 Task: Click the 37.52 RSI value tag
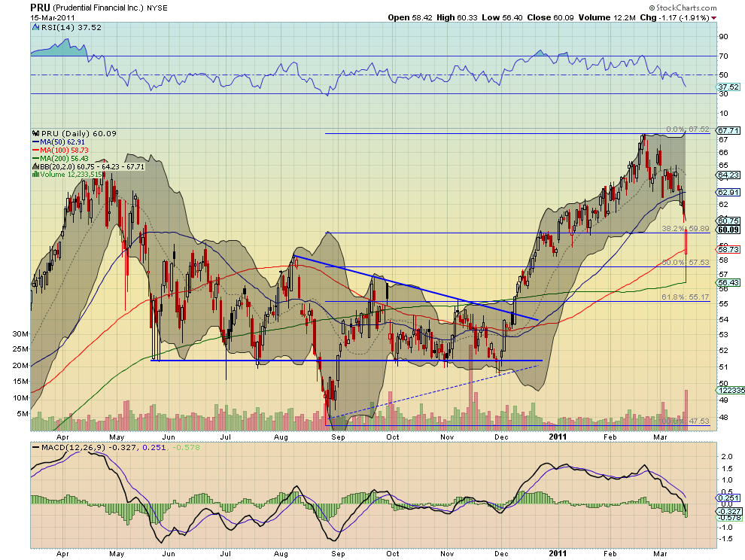(728, 87)
